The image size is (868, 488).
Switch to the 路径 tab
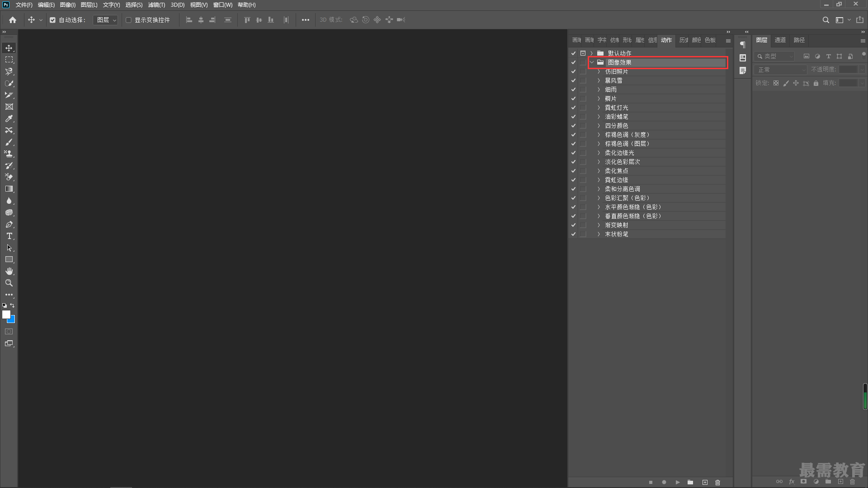coord(799,40)
